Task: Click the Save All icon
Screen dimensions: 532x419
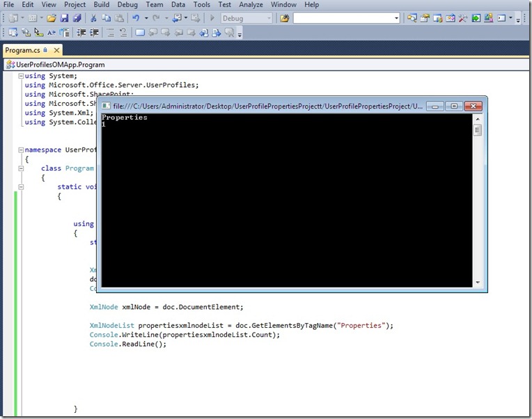Action: (76, 18)
